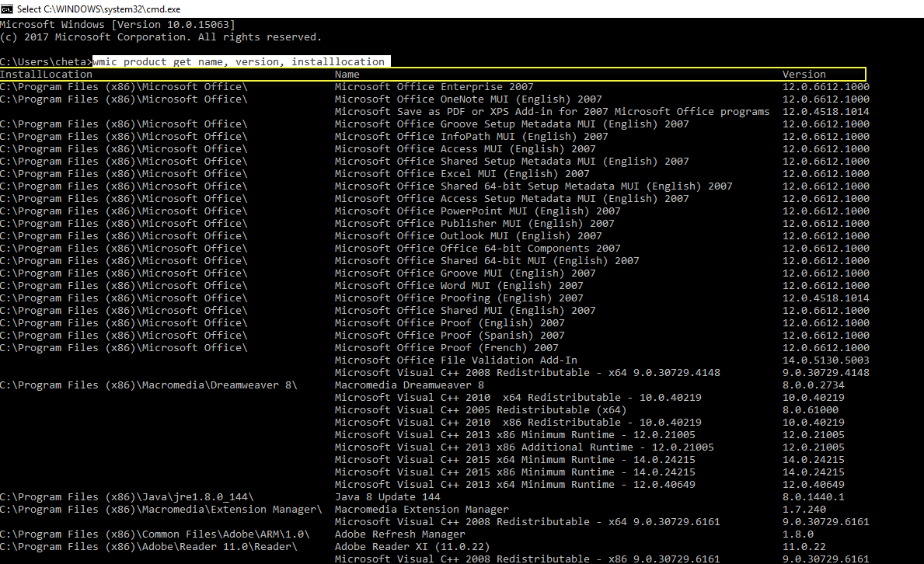The width and height of the screenshot is (924, 564).
Task: Click the Macromedia Extension Manager install path
Action: 161,508
